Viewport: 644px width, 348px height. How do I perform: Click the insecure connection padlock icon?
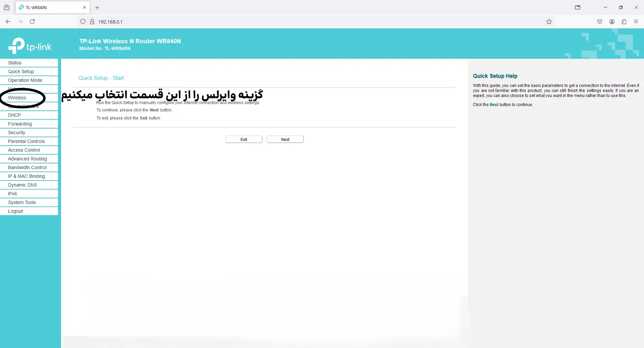(92, 21)
